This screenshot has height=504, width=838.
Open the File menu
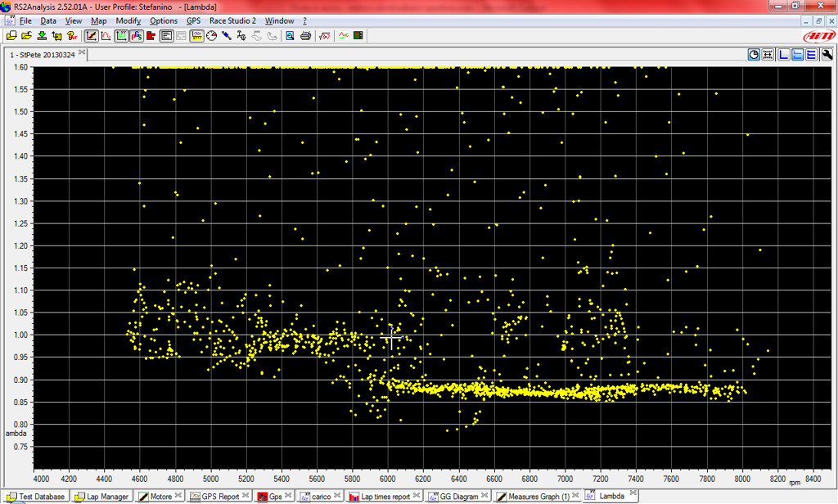click(x=25, y=20)
